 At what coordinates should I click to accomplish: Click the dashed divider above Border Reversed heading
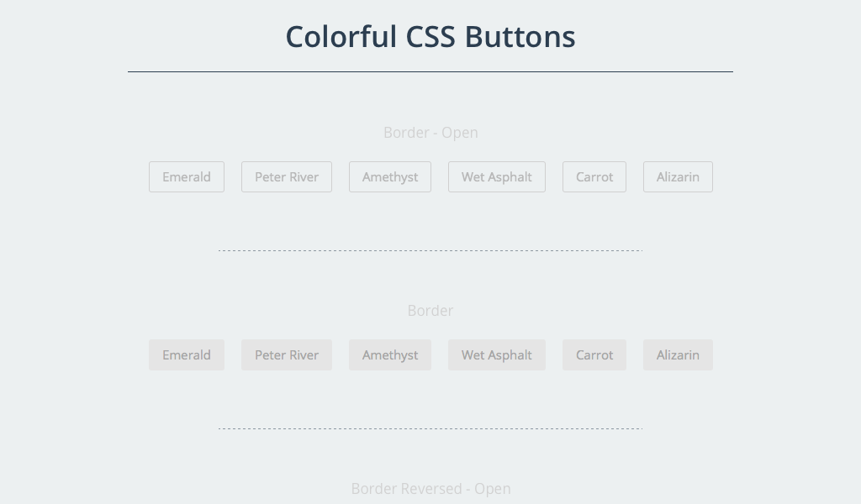coord(430,428)
